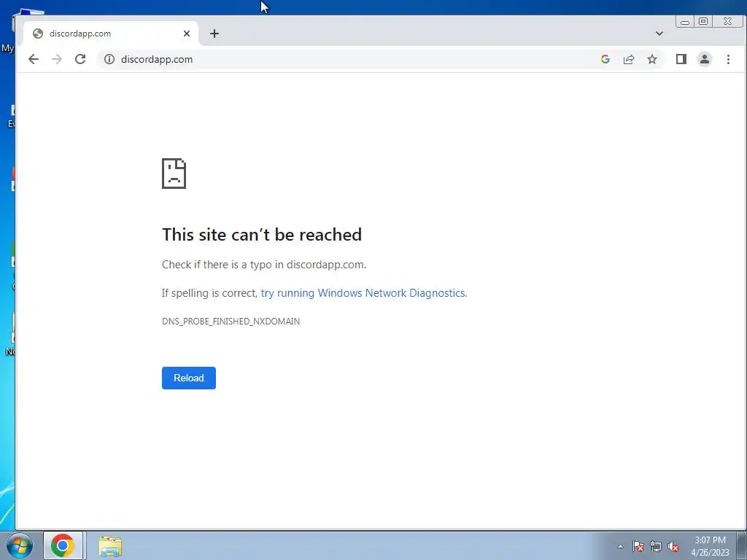Screen dimensions: 747x560
Task: Click the muted volume tray icon
Action: pyautogui.click(x=673, y=546)
